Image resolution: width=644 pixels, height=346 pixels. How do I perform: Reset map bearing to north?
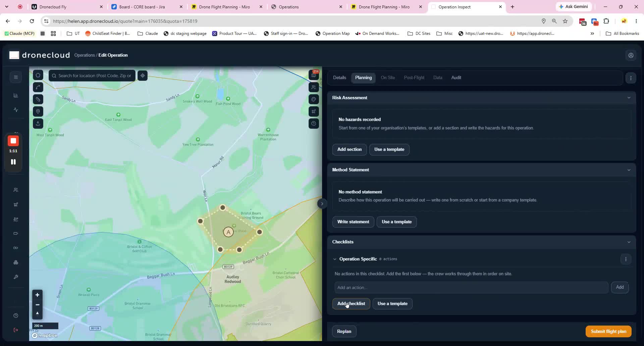37,313
